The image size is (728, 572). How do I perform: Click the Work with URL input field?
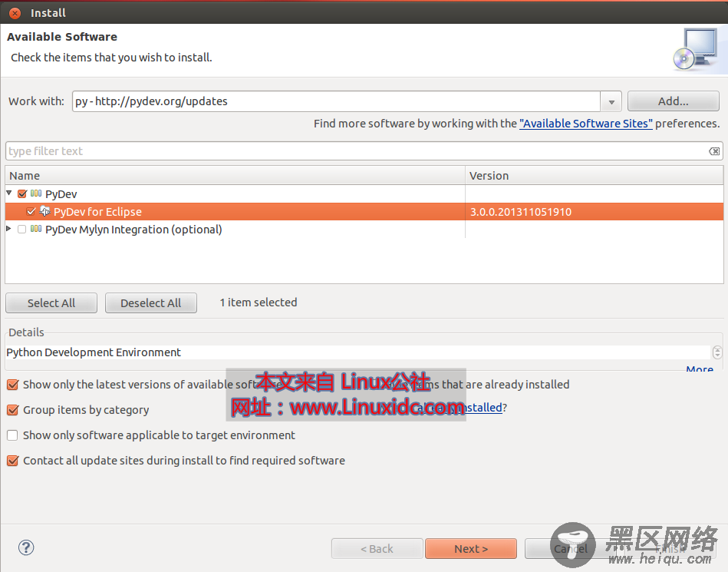point(336,101)
